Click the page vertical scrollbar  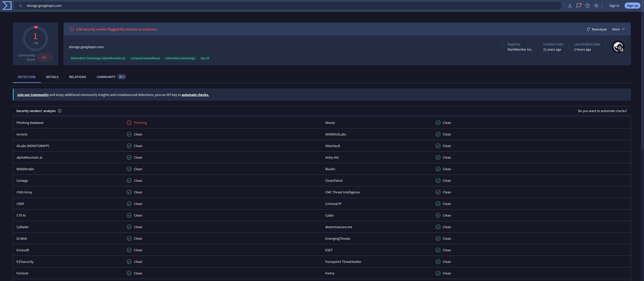[x=642, y=76]
